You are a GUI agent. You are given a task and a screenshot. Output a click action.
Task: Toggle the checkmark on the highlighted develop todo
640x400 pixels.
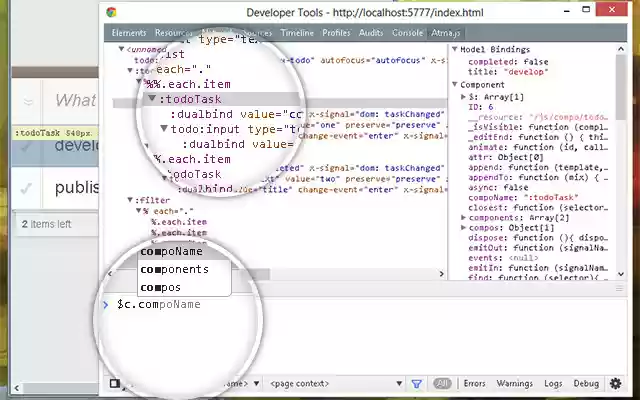pos(27,147)
